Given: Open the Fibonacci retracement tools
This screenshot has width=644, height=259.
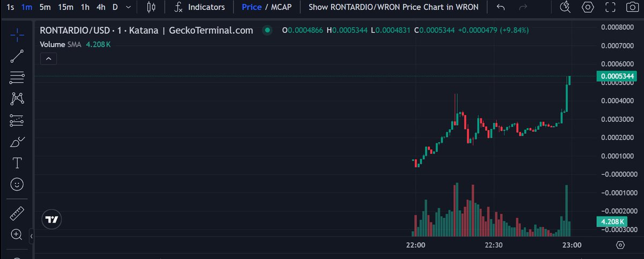Looking at the screenshot, I should (17, 78).
